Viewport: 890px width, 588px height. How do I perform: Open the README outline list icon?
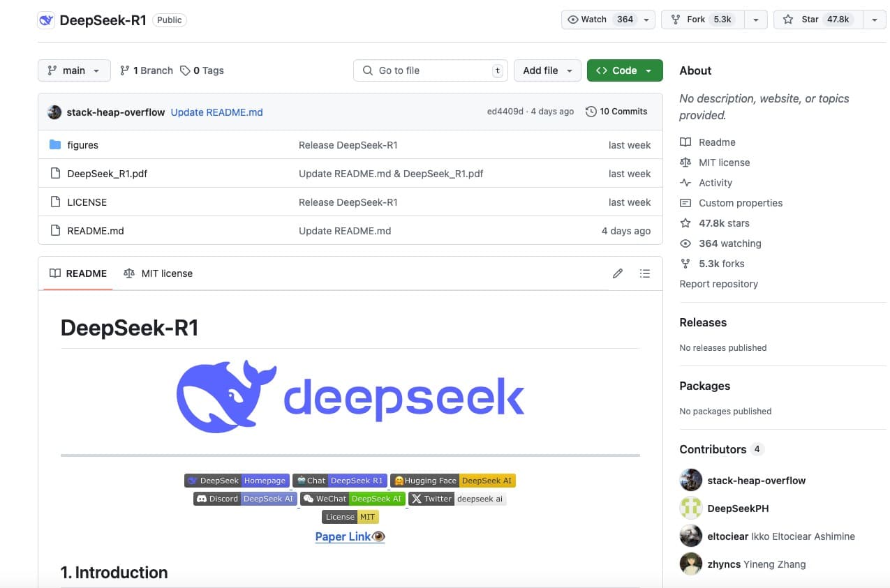645,273
